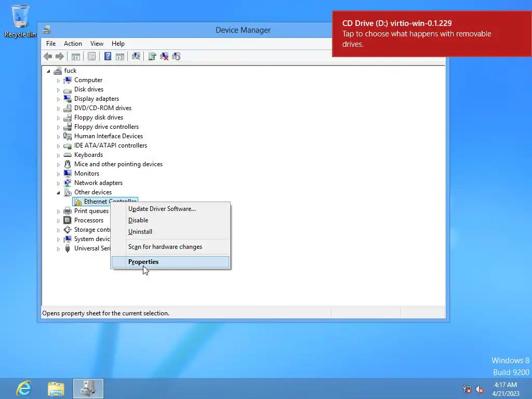This screenshot has height=399, width=532.
Task: Open the Help menu
Action: 118,44
